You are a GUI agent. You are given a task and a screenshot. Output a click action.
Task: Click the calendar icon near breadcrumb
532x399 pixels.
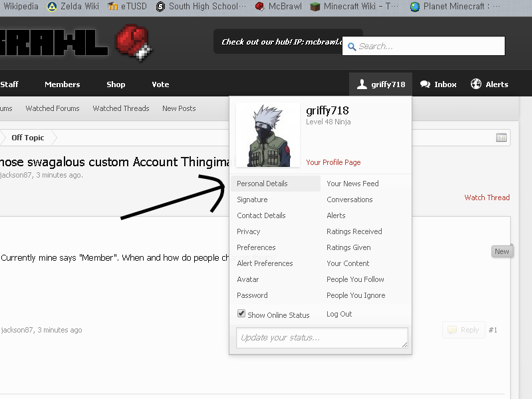tap(501, 138)
